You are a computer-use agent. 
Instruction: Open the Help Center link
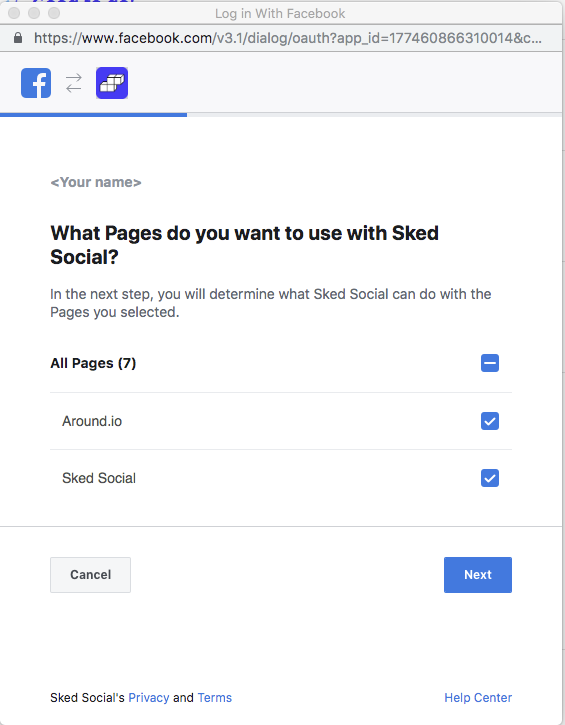coord(478,698)
